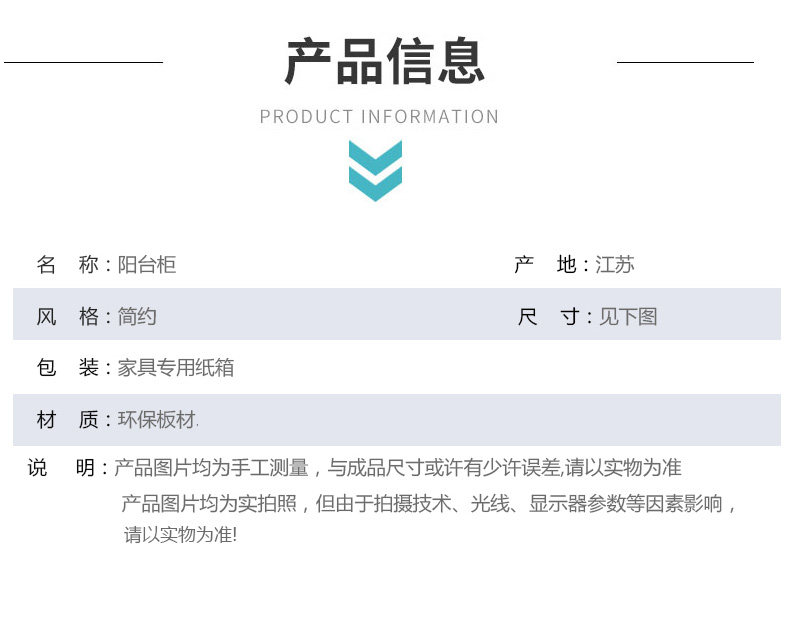Click the 阳台柜 product name value

point(147,264)
